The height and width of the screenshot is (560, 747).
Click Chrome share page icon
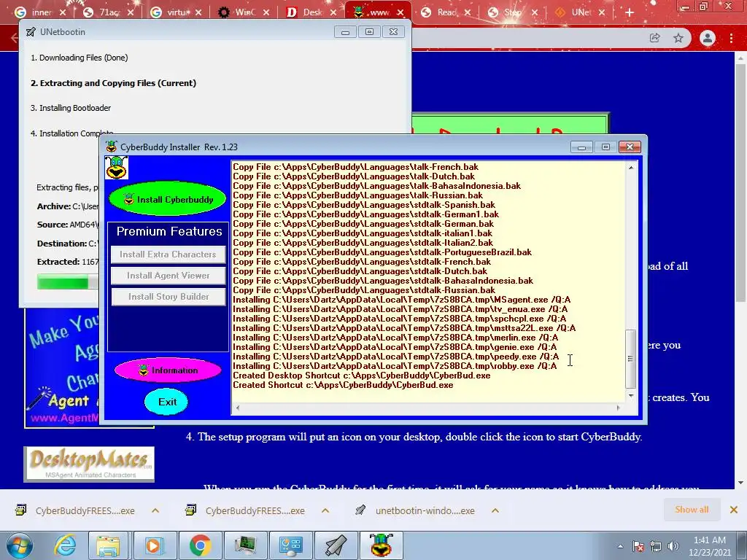655,38
